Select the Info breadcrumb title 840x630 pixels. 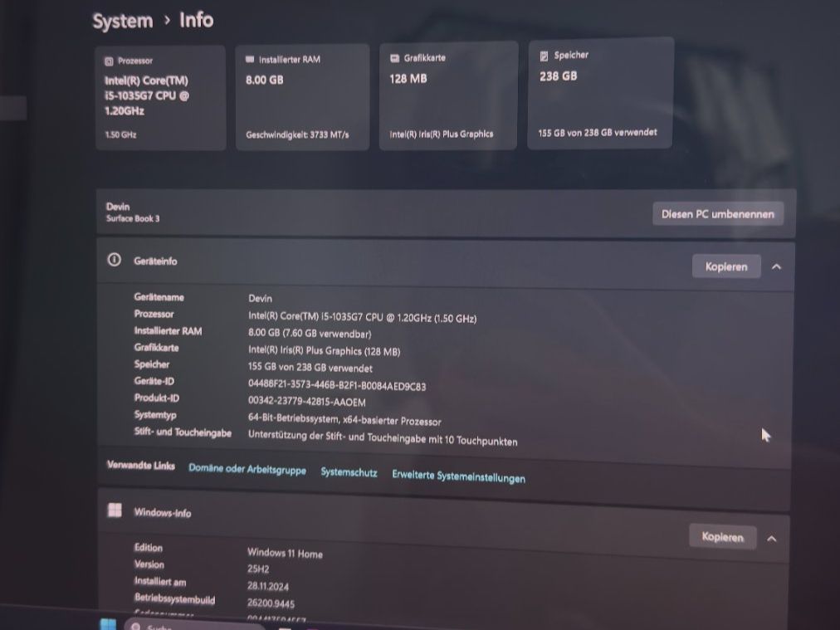tap(196, 21)
